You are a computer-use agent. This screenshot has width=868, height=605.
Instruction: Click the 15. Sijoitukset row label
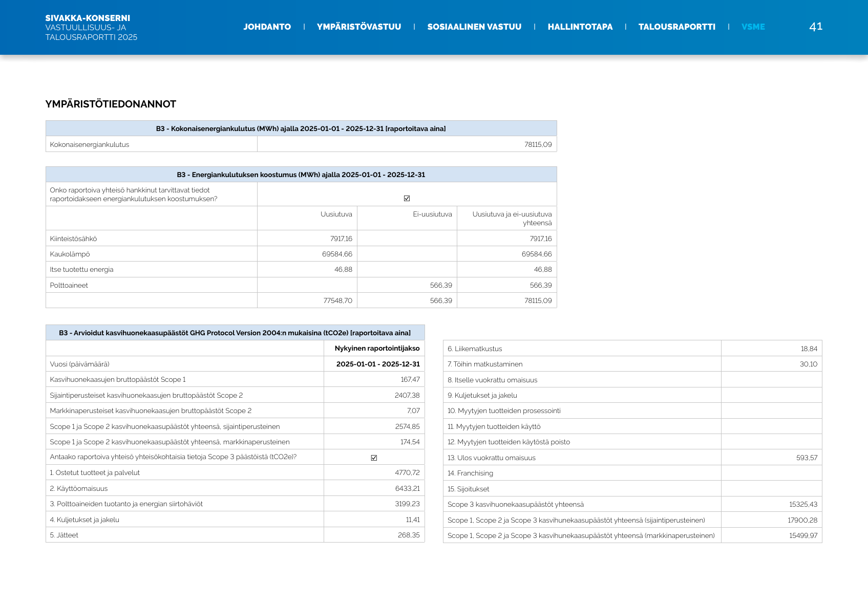(x=468, y=489)
